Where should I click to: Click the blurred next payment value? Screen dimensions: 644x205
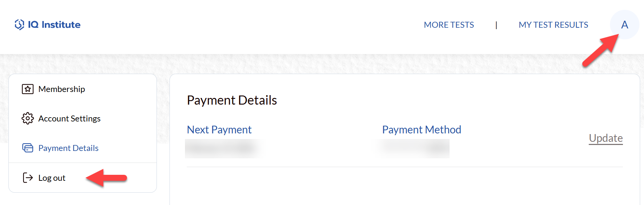point(222,148)
